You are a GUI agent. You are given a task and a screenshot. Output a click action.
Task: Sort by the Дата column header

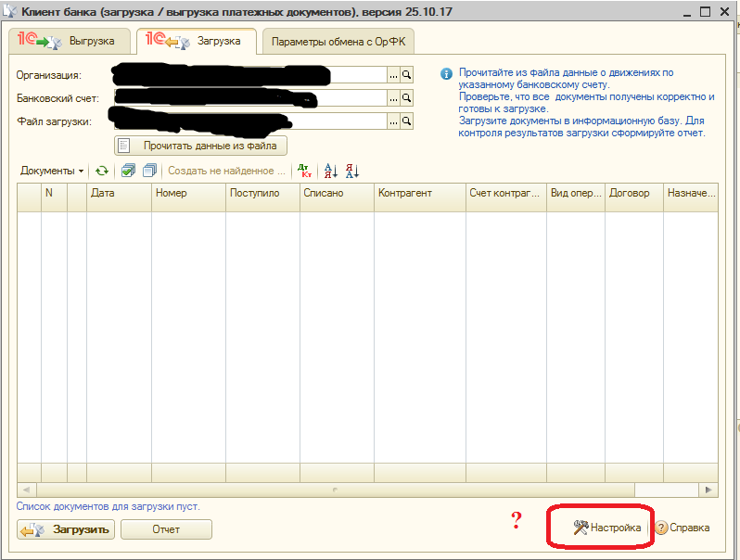pyautogui.click(x=119, y=197)
